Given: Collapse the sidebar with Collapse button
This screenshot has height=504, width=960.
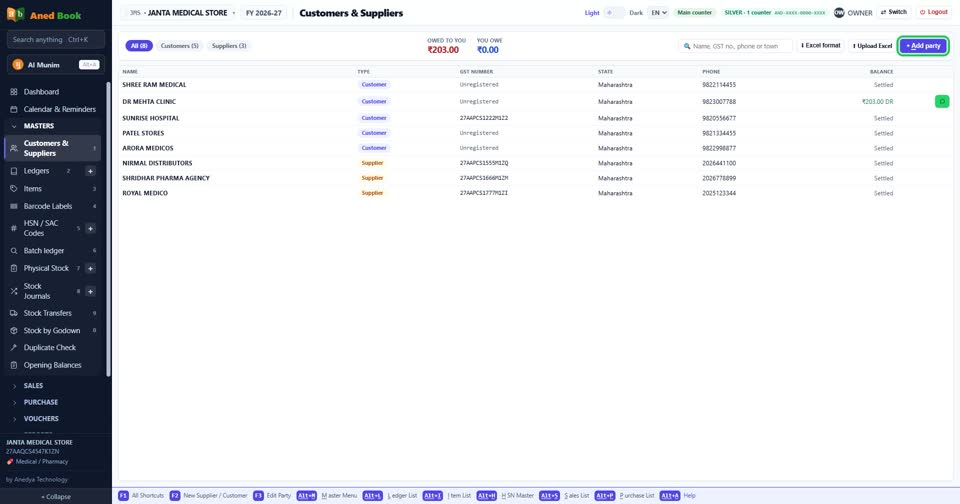Looking at the screenshot, I should pyautogui.click(x=56, y=497).
